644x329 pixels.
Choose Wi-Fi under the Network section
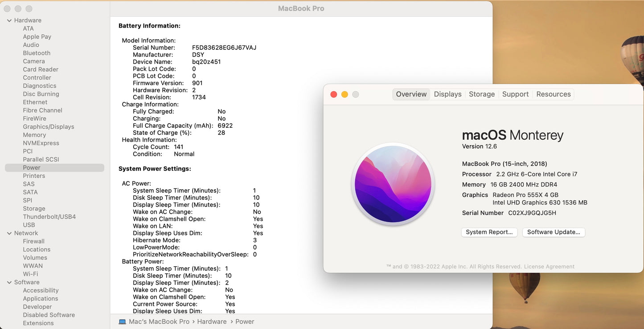pos(30,274)
